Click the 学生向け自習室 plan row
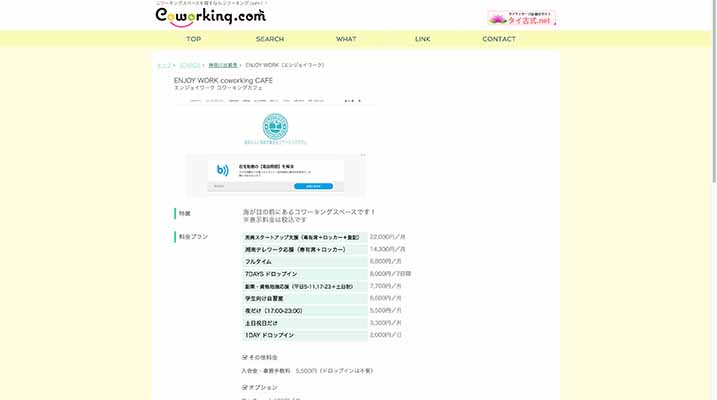Viewport: 717px width, 400px height. [x=305, y=299]
